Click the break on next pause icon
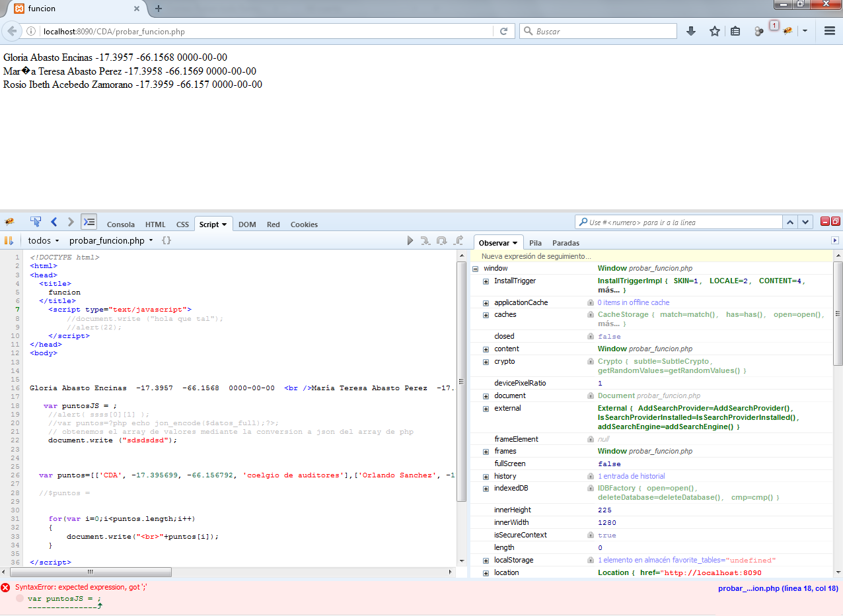 9,241
